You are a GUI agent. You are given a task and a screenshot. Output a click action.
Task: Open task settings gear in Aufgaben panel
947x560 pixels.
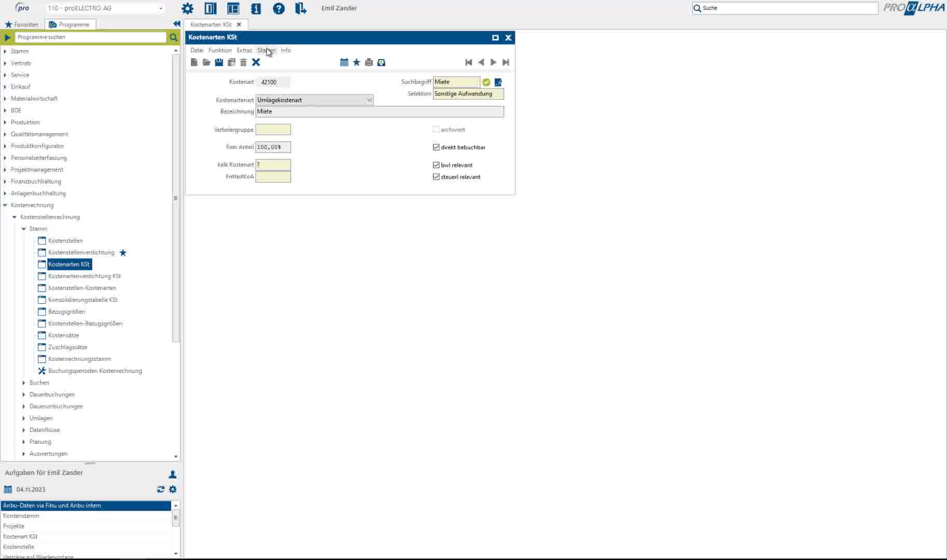point(173,489)
